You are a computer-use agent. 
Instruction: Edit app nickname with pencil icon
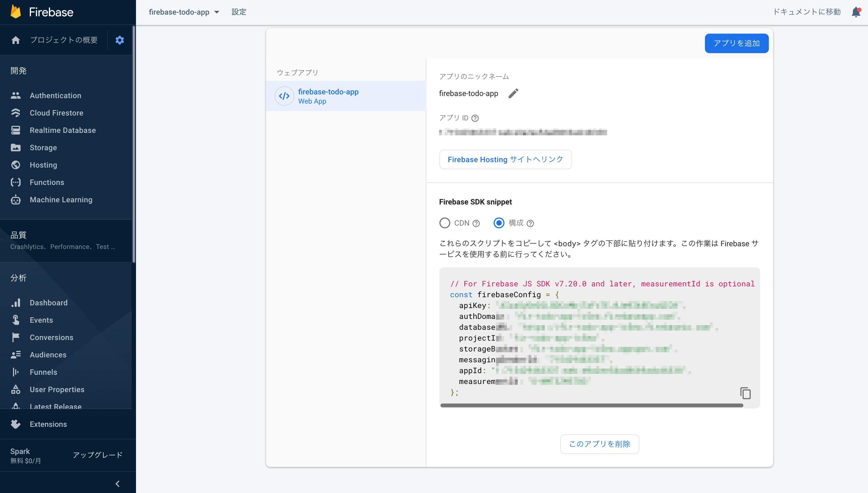[x=513, y=93]
